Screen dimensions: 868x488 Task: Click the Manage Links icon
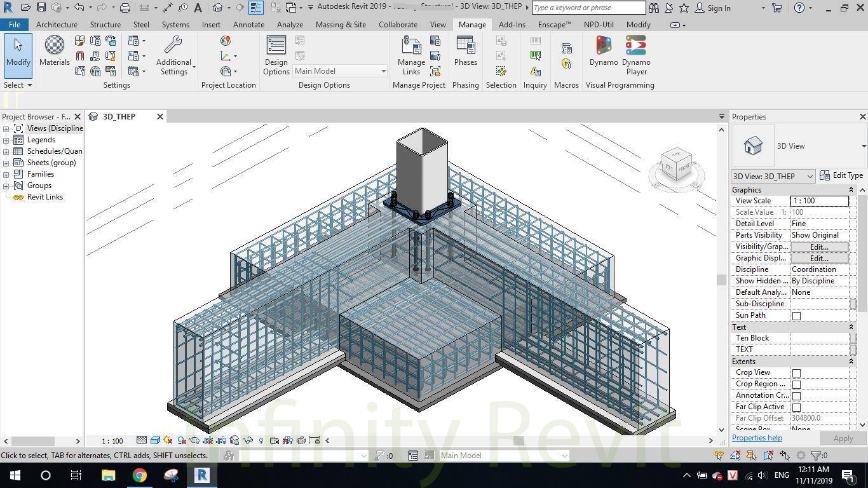point(411,54)
